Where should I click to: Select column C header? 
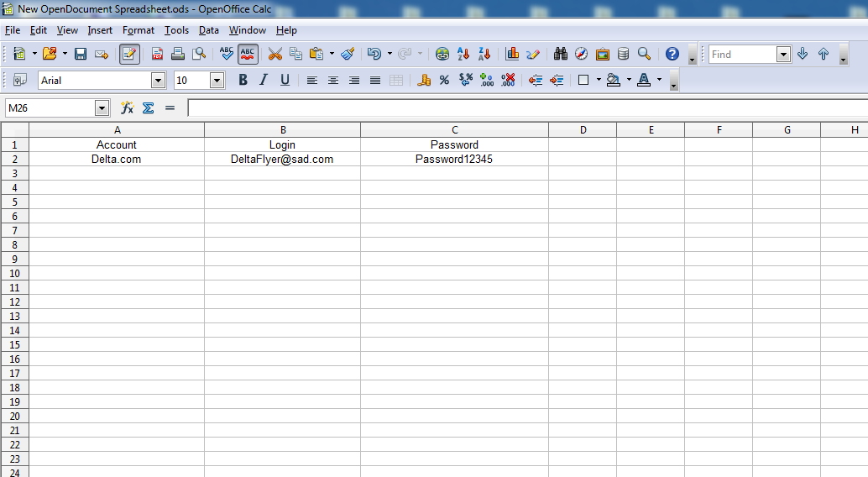454,130
